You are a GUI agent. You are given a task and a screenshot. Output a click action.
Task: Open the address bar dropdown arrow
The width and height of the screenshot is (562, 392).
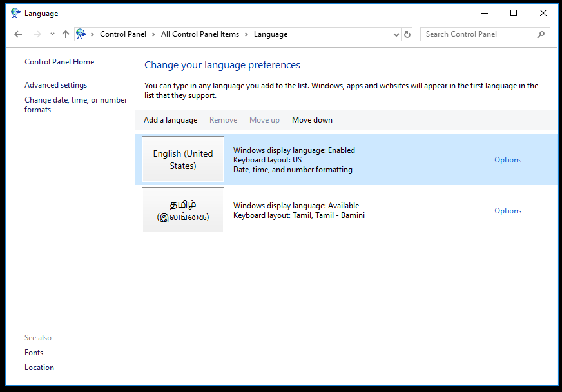395,34
